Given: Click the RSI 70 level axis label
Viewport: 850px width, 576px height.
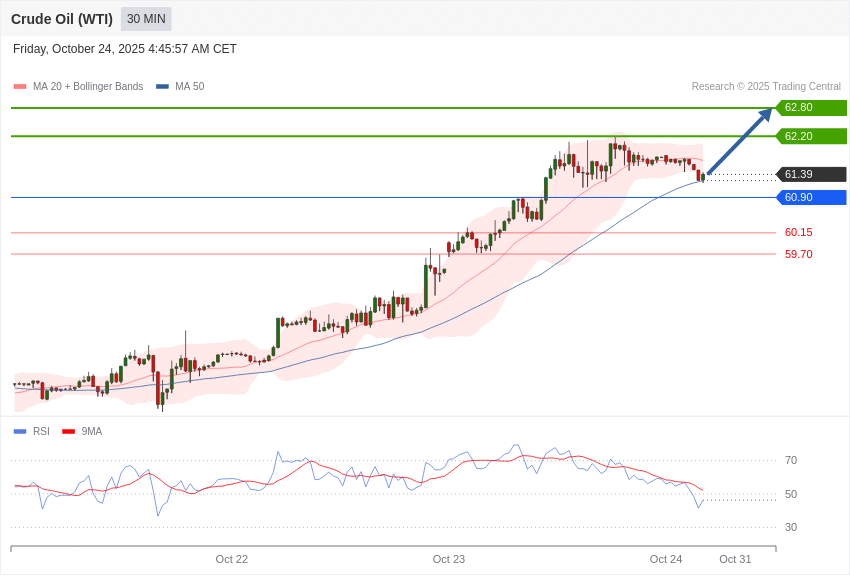Looking at the screenshot, I should pos(791,460).
